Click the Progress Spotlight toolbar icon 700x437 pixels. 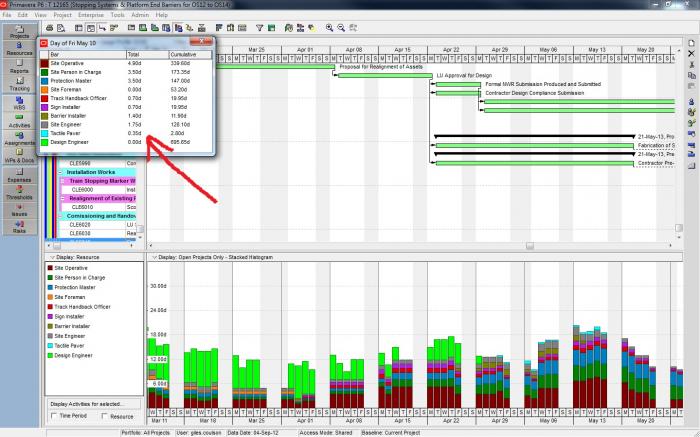[x=312, y=28]
